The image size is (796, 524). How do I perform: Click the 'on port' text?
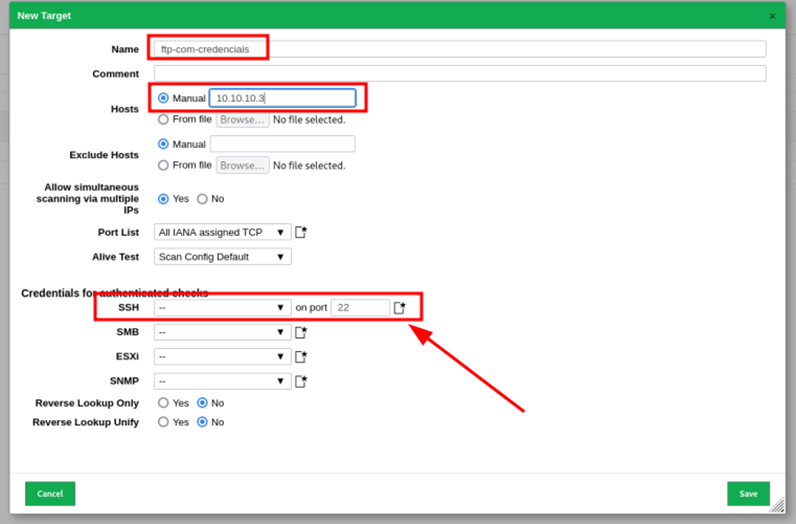click(x=311, y=308)
